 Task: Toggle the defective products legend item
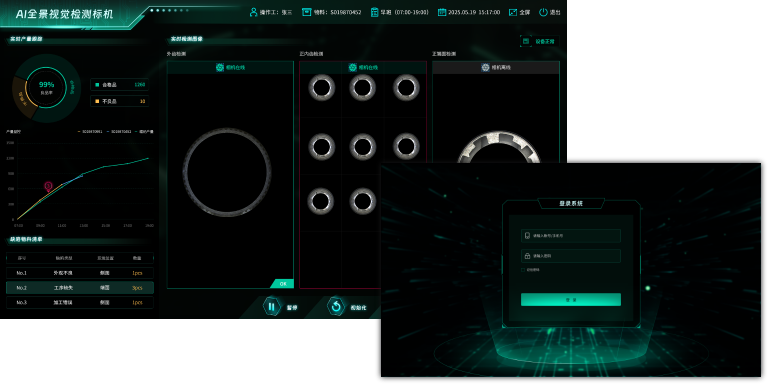pos(119,101)
